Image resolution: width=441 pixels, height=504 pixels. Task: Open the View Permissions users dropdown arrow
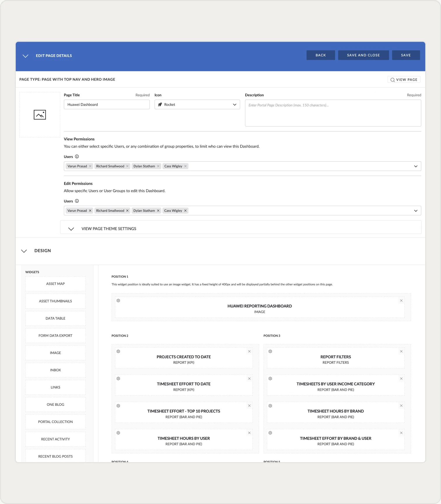pos(416,166)
